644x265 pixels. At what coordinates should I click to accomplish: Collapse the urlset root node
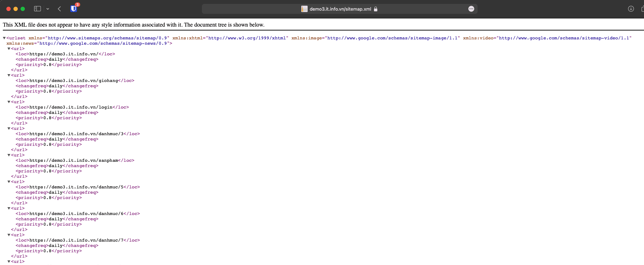point(4,38)
